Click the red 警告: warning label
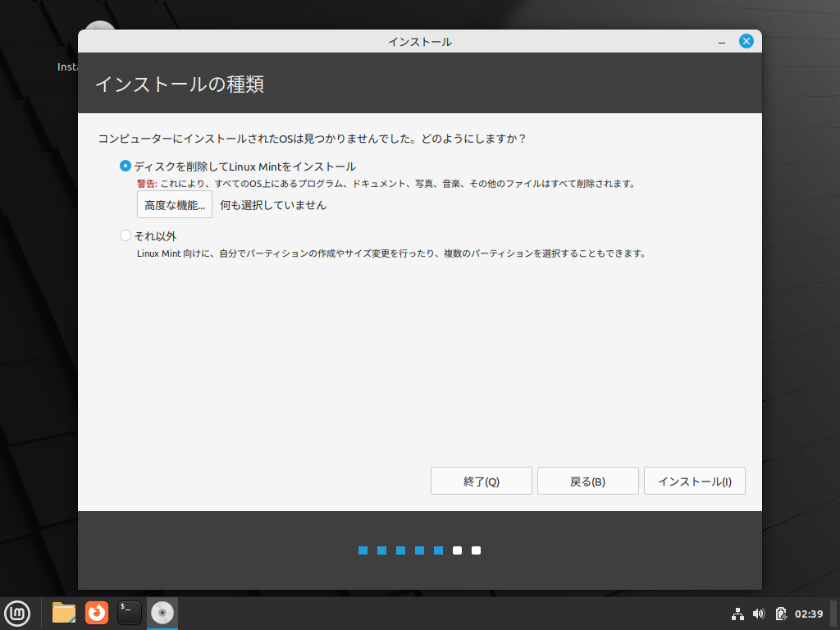Screen dimensions: 840x630 click(x=147, y=184)
